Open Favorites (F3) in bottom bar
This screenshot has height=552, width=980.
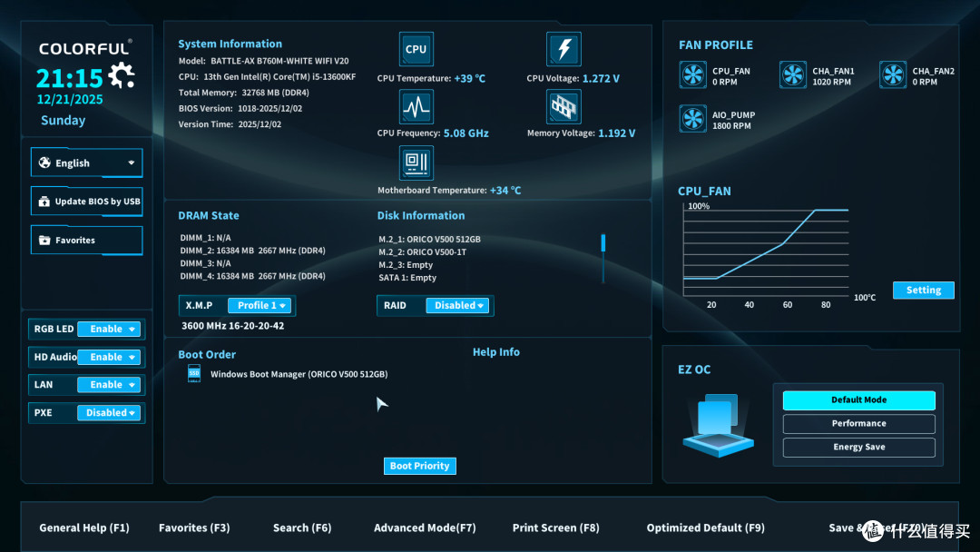pyautogui.click(x=194, y=527)
